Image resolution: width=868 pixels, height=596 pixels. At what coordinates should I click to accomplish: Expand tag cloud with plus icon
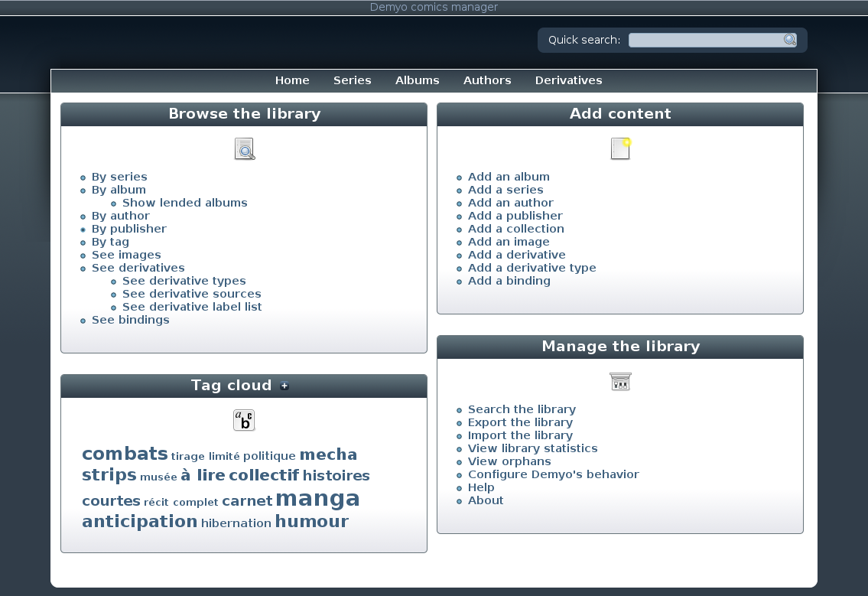pos(284,386)
